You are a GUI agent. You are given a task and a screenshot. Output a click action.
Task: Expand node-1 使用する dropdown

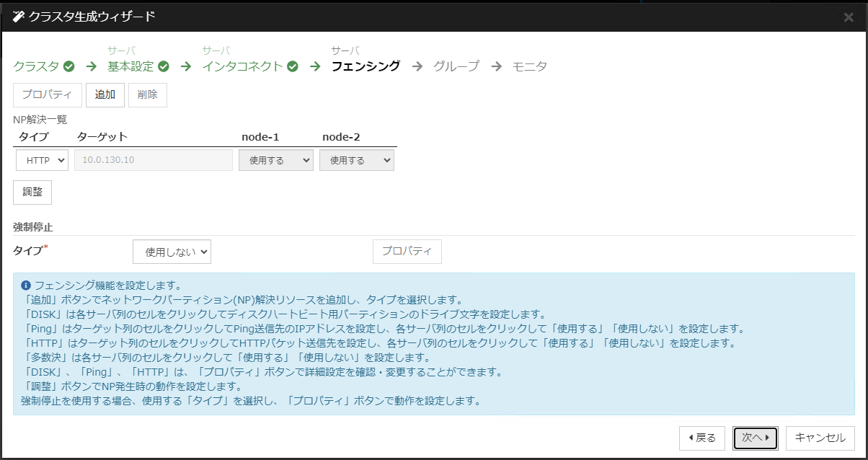click(x=276, y=160)
